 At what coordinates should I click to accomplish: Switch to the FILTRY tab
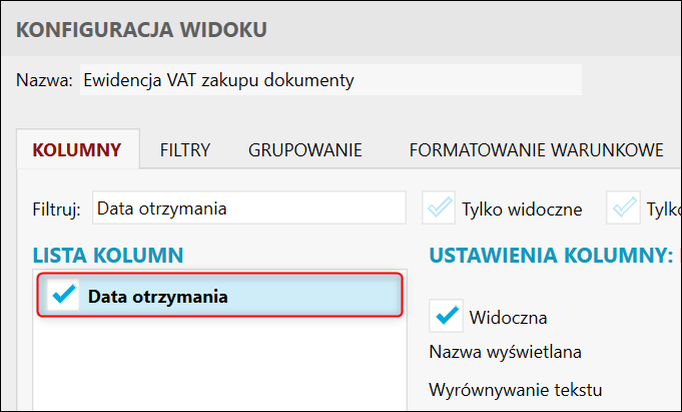click(185, 151)
